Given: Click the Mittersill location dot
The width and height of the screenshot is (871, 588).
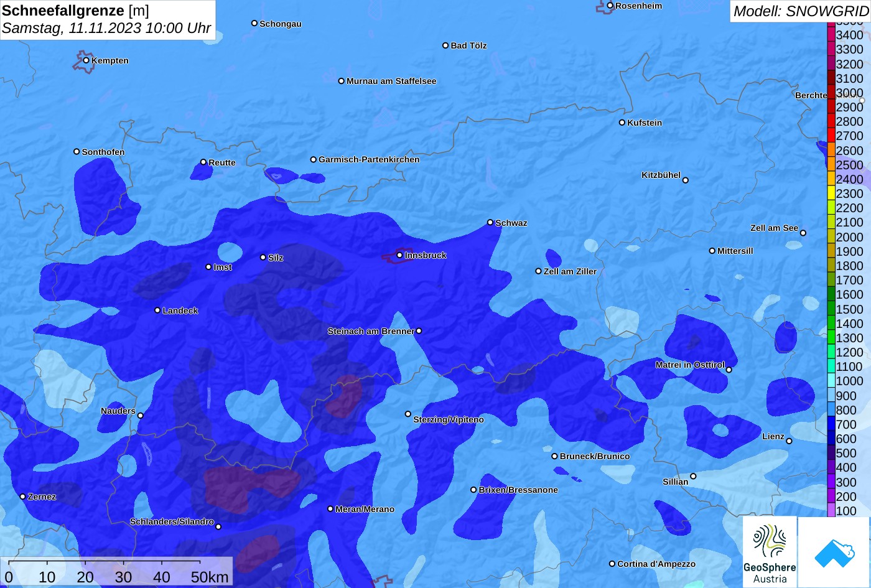Looking at the screenshot, I should [x=712, y=251].
